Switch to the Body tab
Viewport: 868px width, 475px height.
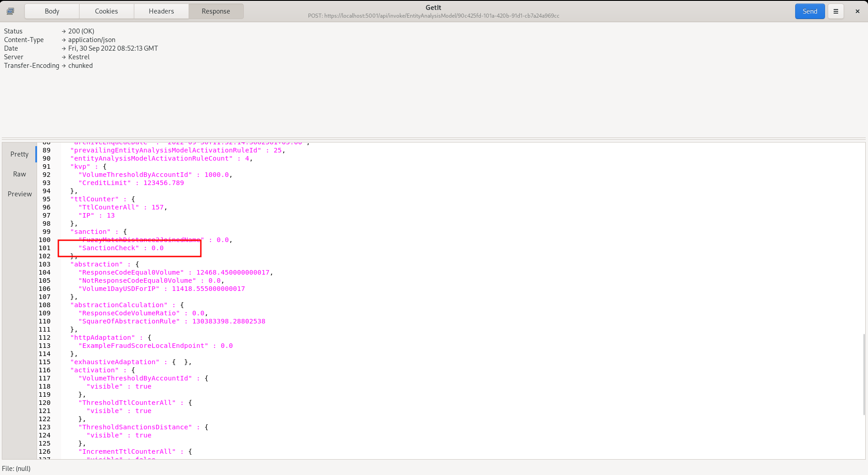pos(52,11)
